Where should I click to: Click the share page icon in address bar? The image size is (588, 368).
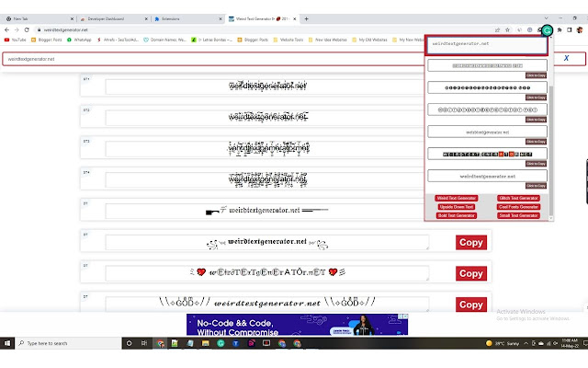pyautogui.click(x=497, y=29)
